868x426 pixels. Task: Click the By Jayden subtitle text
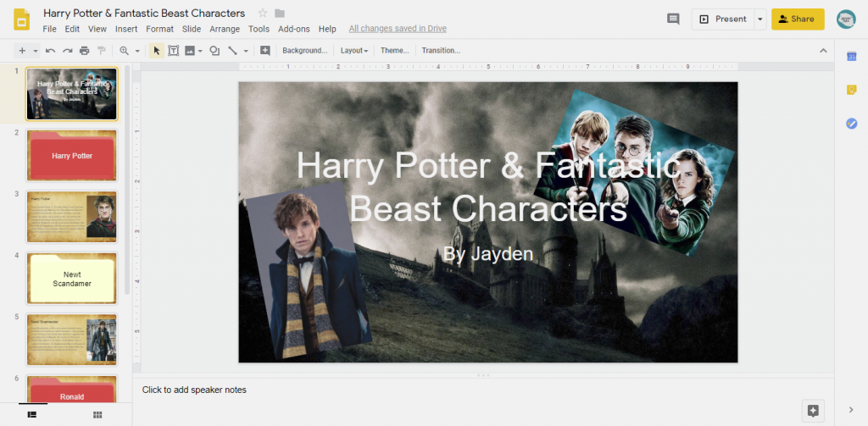click(x=487, y=254)
